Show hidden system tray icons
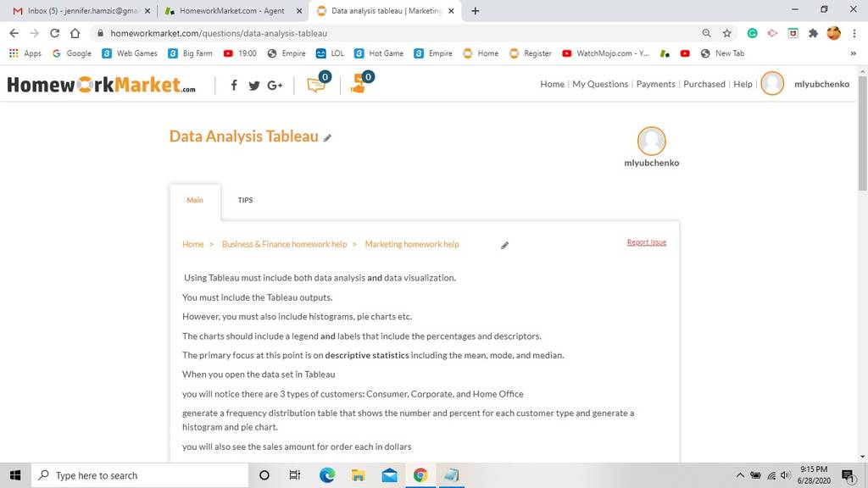The image size is (868, 488). 739,475
